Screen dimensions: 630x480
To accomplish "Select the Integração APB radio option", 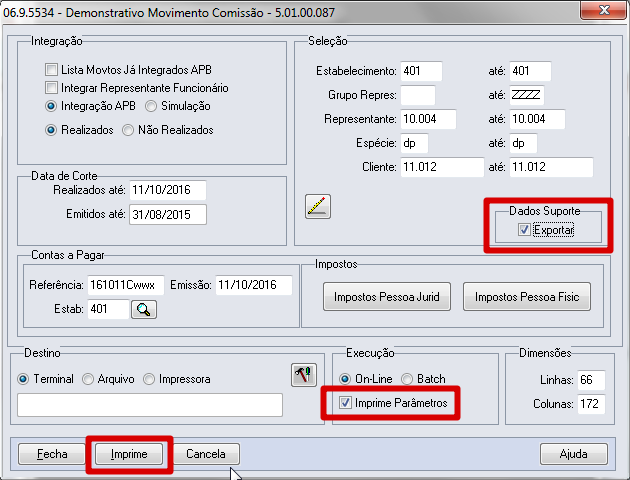I will pos(51,106).
